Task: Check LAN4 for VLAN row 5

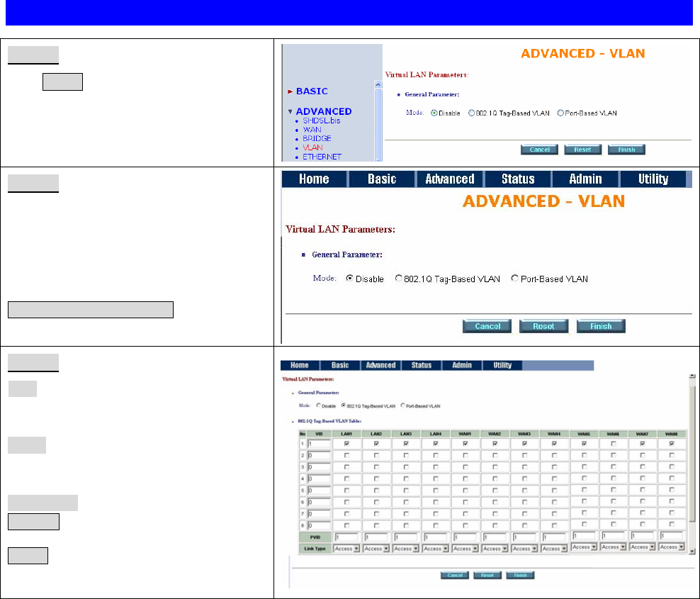Action: [436, 491]
